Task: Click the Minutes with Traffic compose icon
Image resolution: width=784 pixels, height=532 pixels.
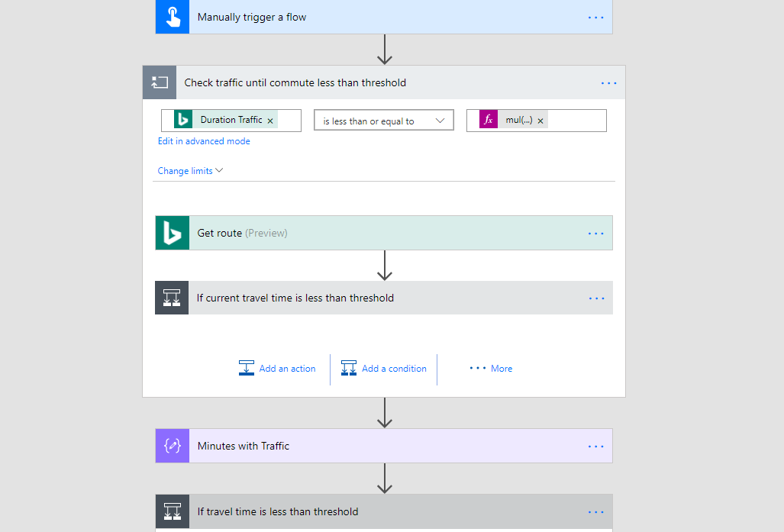Action: pyautogui.click(x=173, y=446)
